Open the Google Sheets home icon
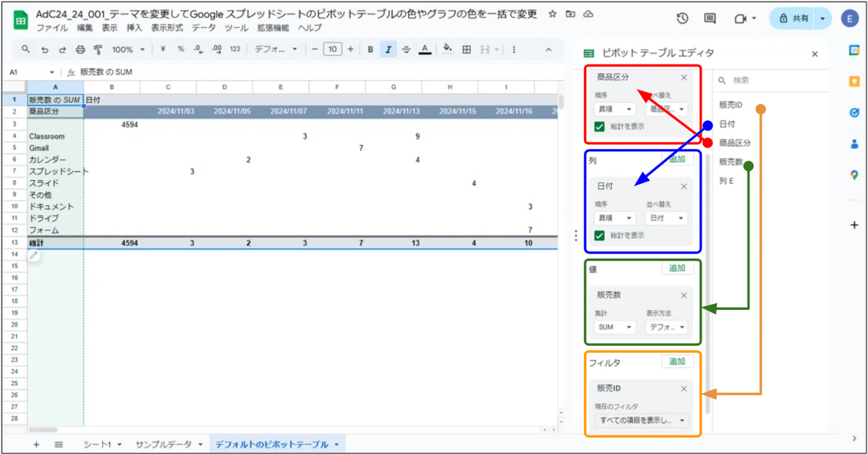Viewport: 868px width, 454px height. (x=20, y=20)
